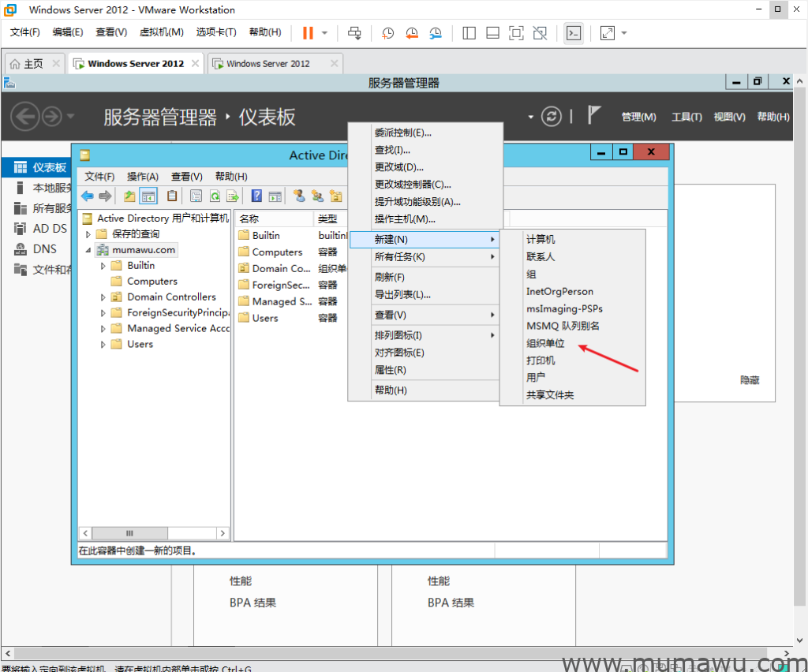Click the notifications flag in Server Manager
This screenshot has width=808, height=672.
coord(593,114)
